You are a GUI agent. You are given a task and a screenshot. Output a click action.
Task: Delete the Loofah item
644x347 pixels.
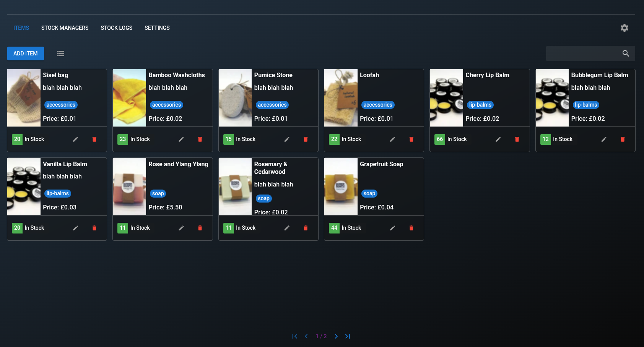[x=411, y=139]
